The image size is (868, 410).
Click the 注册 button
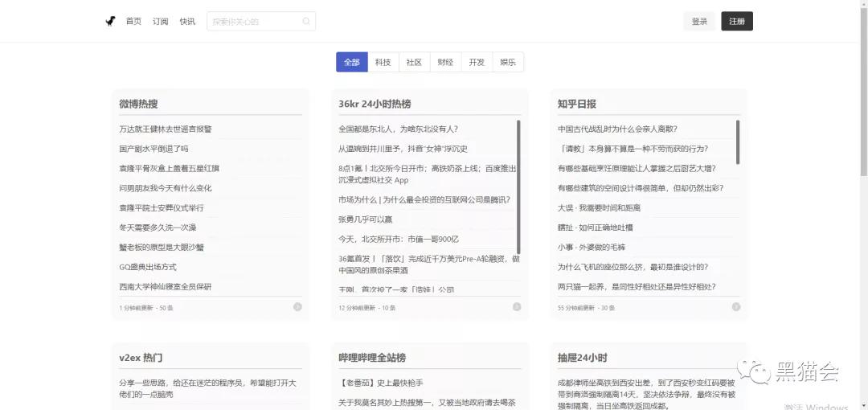(737, 22)
